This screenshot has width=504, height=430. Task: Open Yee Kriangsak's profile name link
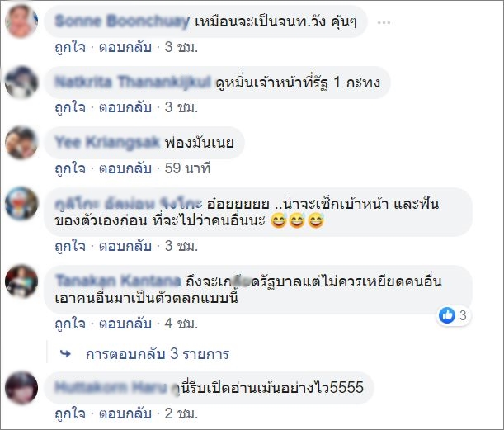tap(107, 142)
